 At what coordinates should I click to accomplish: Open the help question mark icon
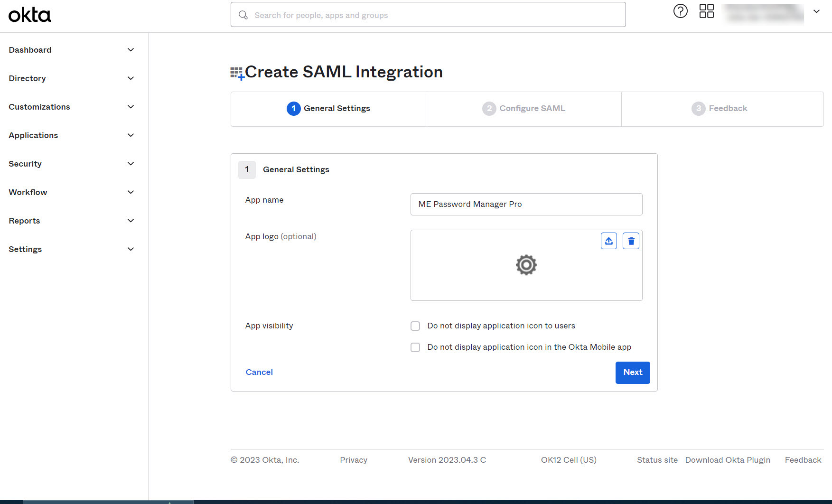(680, 11)
